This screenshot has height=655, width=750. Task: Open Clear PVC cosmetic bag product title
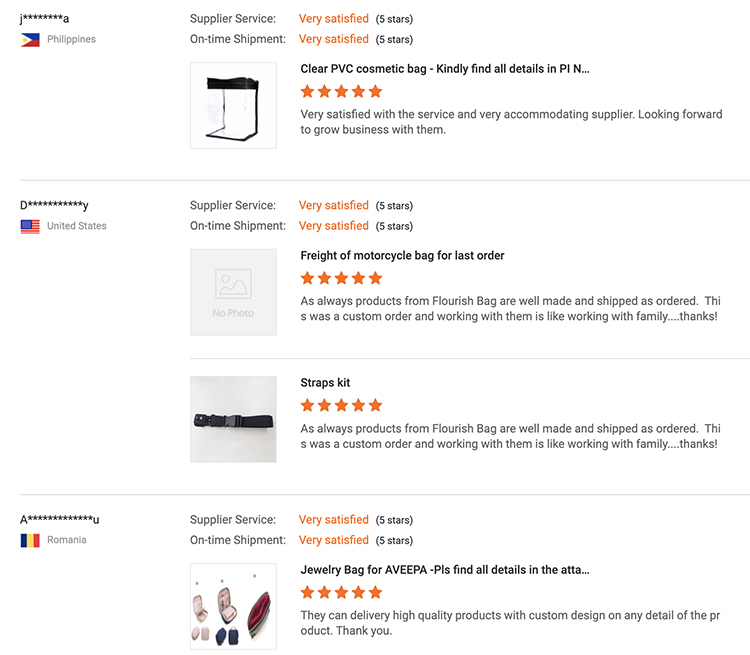pos(445,69)
